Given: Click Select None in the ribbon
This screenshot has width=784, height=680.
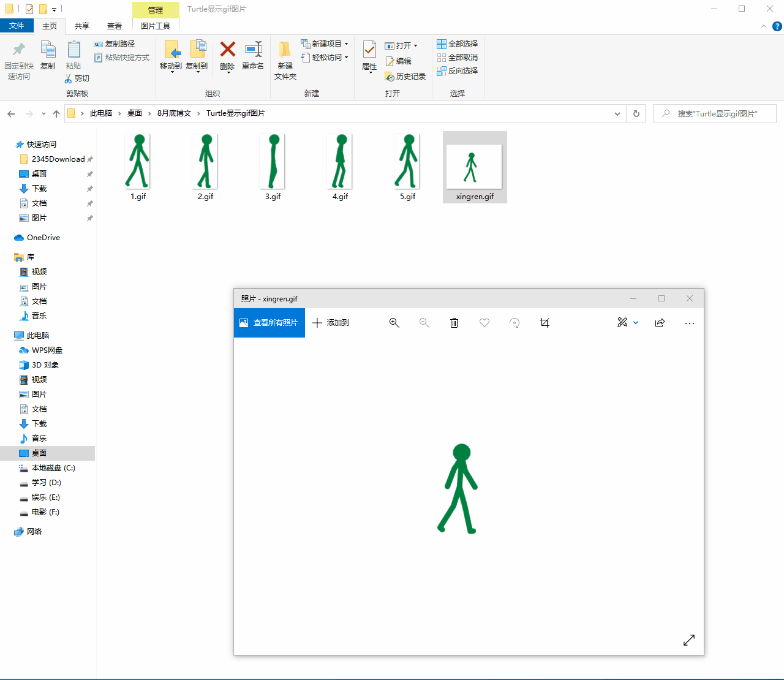Looking at the screenshot, I should coord(457,58).
